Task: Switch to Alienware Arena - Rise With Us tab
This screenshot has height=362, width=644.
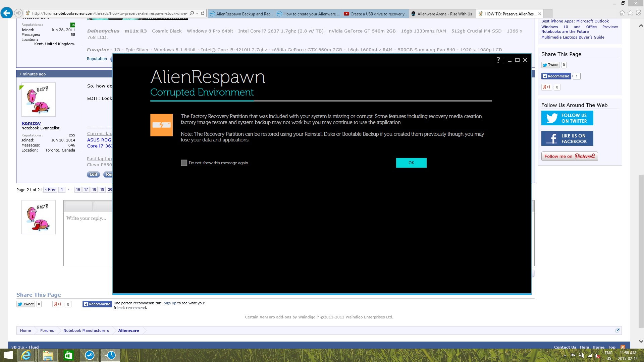Action: (x=443, y=14)
